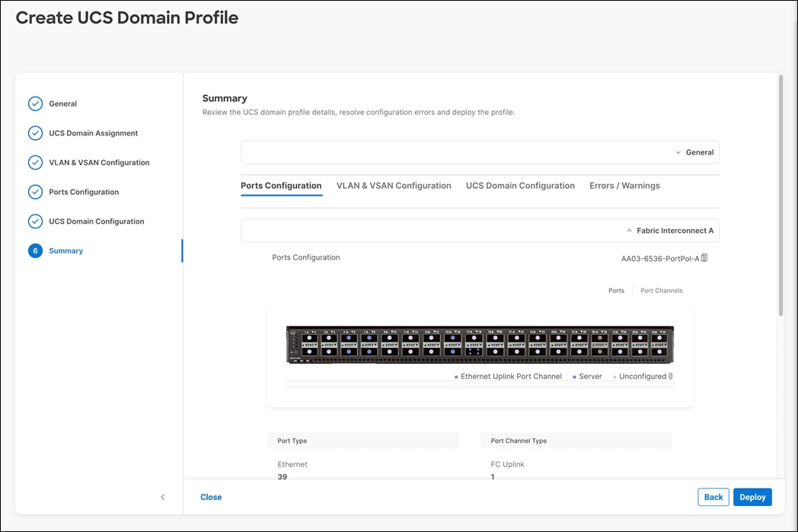
Task: Switch to the Port Channels view
Action: pyautogui.click(x=660, y=290)
